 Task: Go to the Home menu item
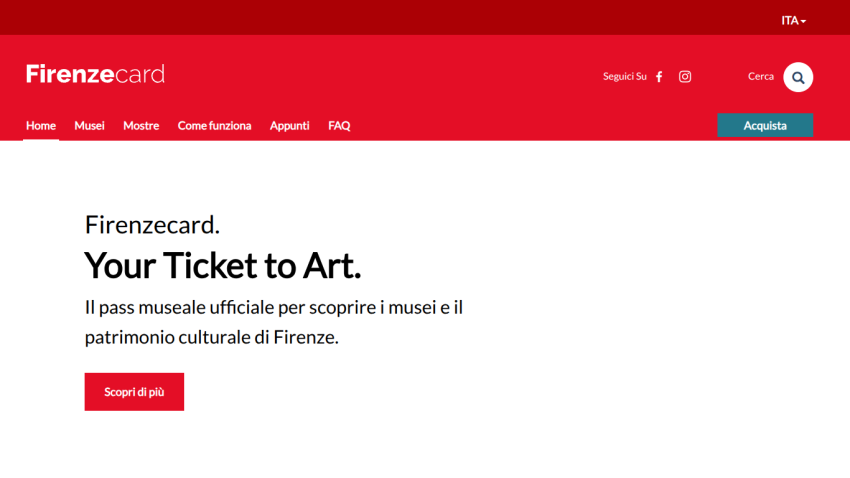41,126
